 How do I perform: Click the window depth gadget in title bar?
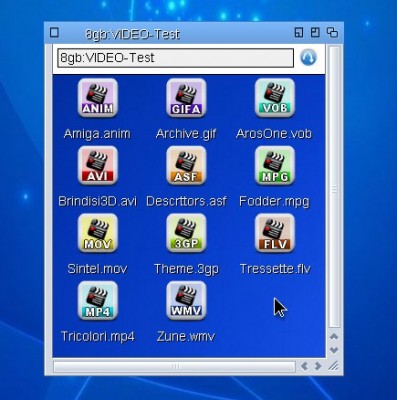(x=332, y=33)
